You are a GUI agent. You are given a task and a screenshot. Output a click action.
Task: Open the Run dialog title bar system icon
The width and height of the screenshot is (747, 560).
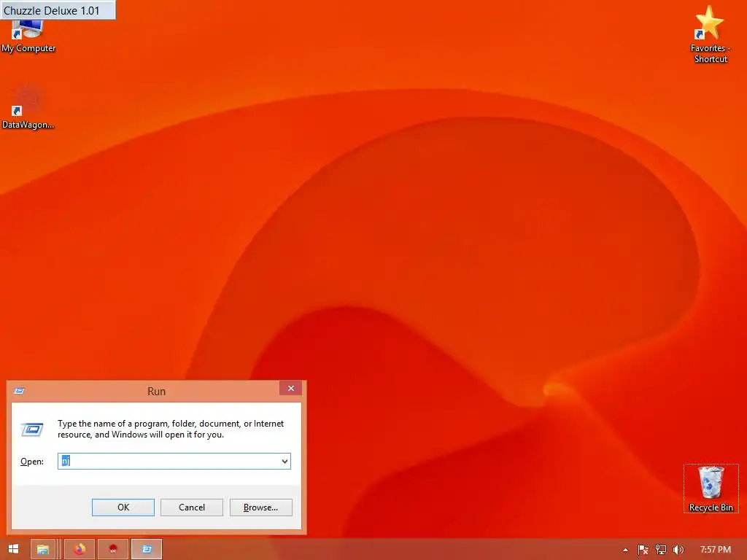point(19,391)
